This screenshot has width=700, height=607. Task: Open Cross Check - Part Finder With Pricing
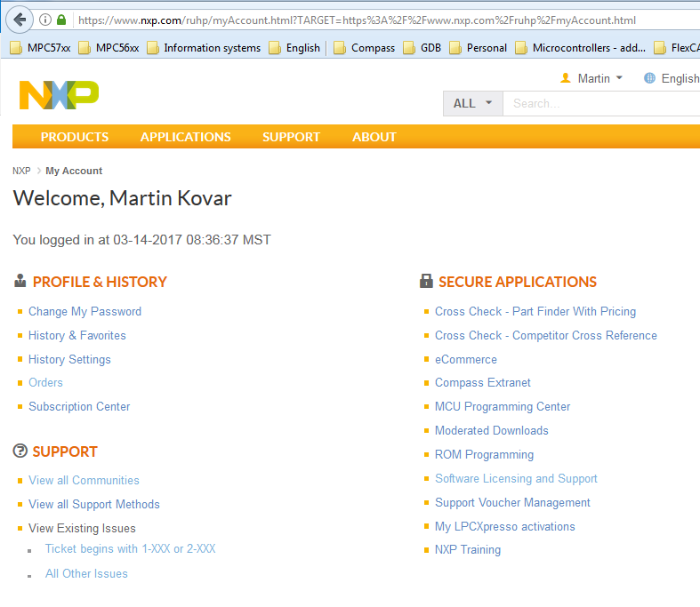535,311
